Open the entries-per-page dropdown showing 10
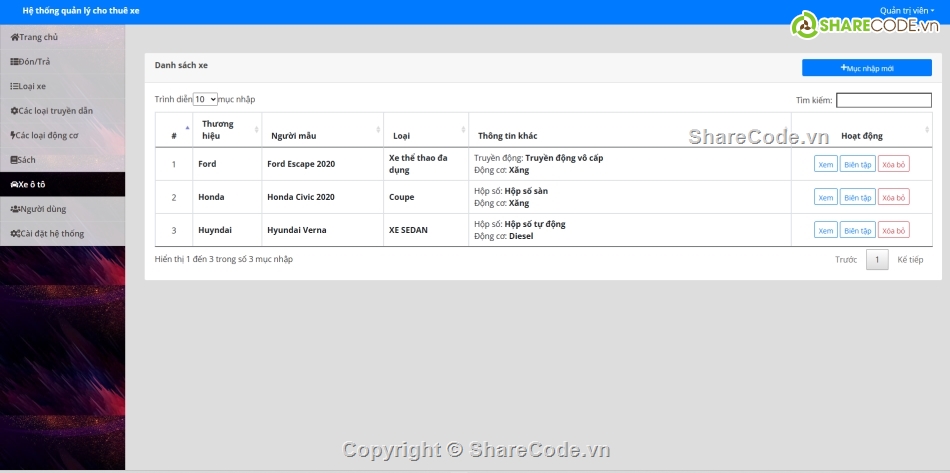The height and width of the screenshot is (473, 950). pyautogui.click(x=205, y=100)
